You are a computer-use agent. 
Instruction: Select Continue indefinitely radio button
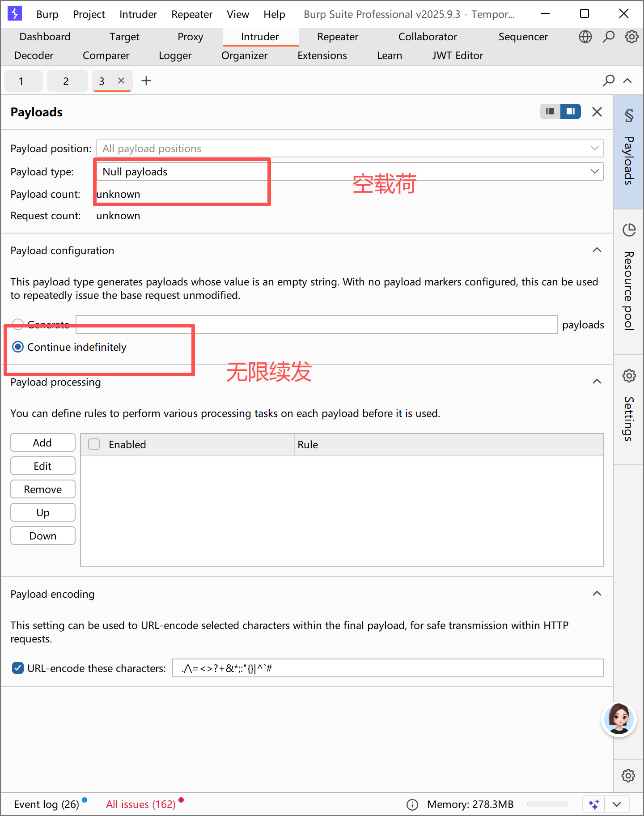point(18,347)
